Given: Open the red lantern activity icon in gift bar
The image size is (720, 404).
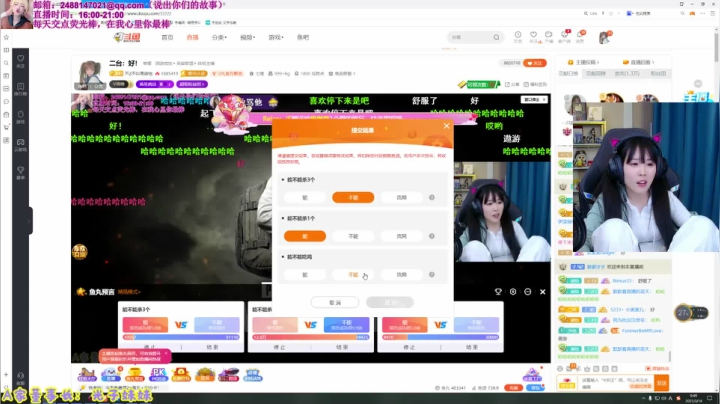Looking at the screenshot, I should (180, 375).
